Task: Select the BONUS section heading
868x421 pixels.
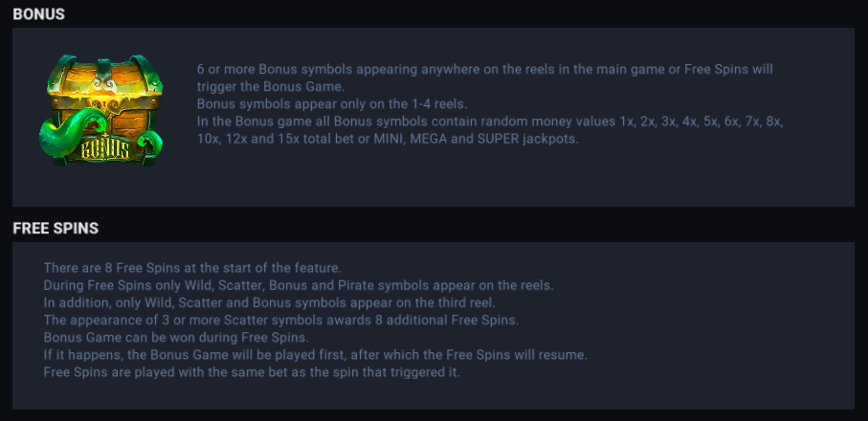Action: (39, 14)
